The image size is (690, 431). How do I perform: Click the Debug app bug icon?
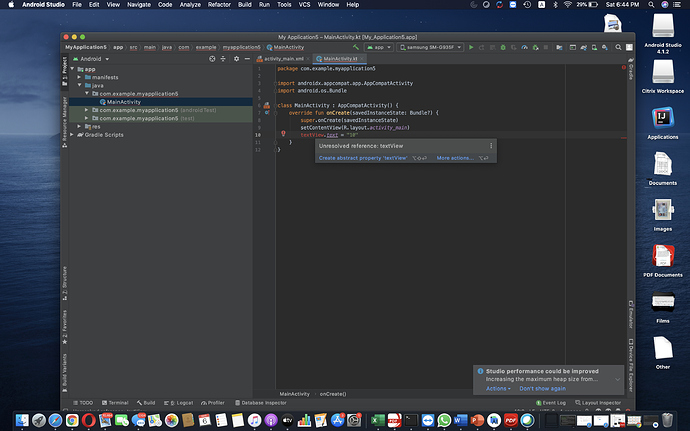[x=503, y=47]
